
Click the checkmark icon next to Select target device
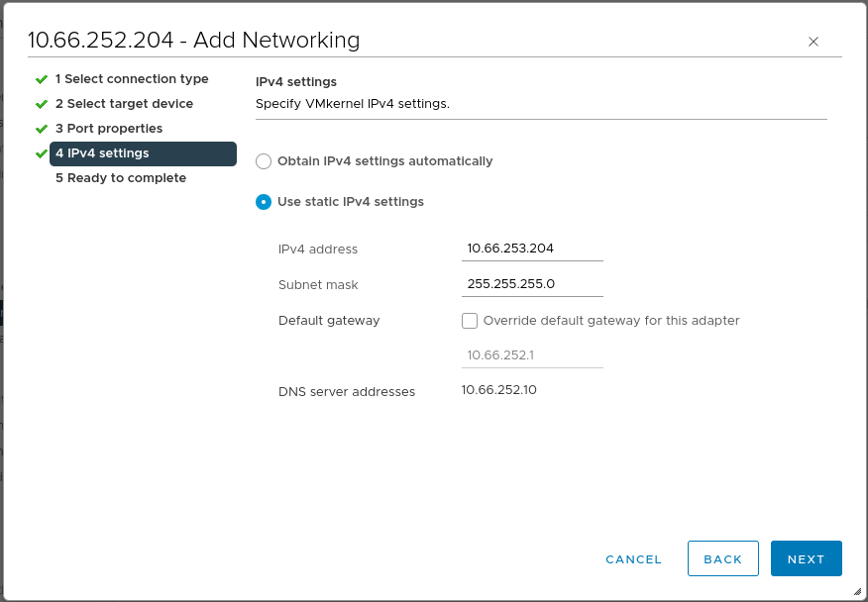(41, 103)
